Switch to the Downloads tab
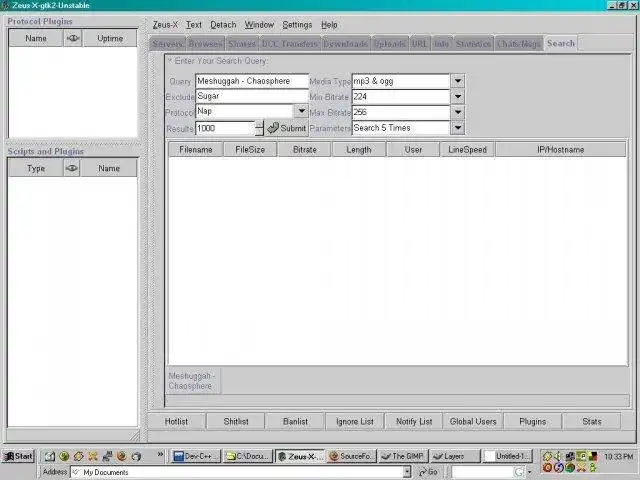The width and height of the screenshot is (640, 480). tap(346, 44)
